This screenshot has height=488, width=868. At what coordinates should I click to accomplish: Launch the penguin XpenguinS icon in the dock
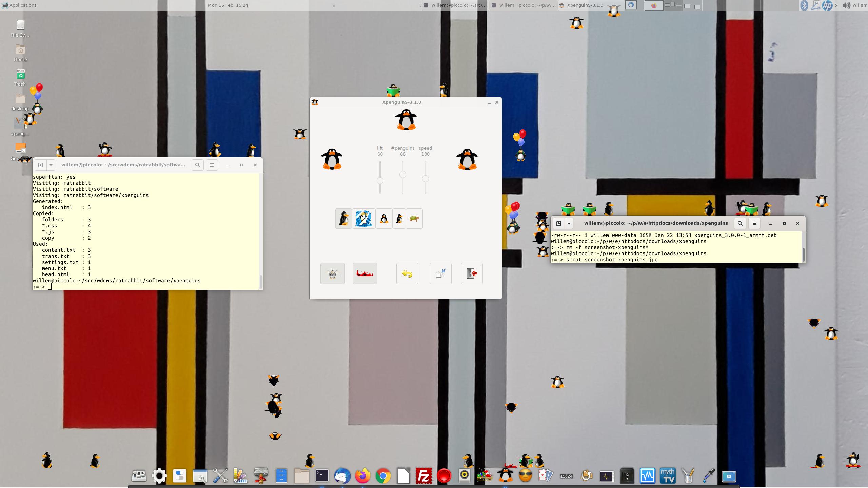pos(505,475)
